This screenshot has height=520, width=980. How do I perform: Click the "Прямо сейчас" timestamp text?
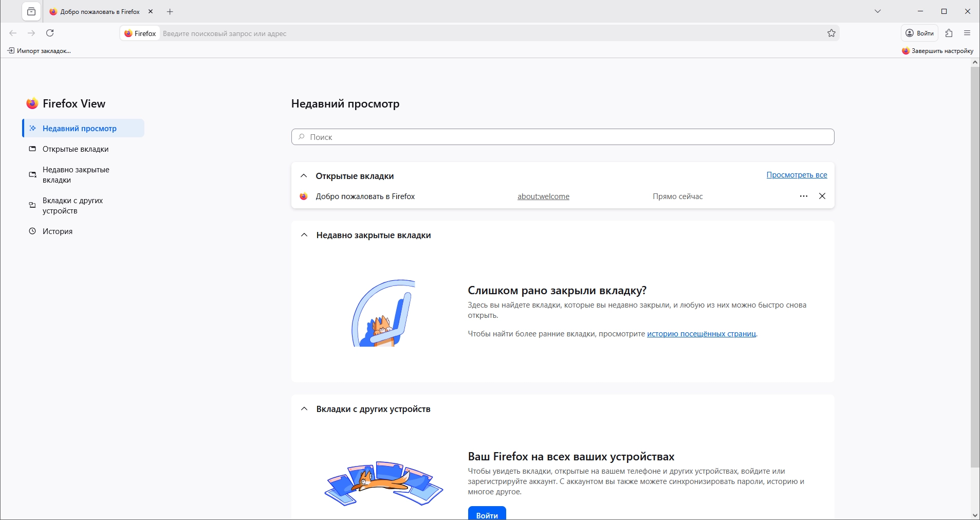(677, 196)
